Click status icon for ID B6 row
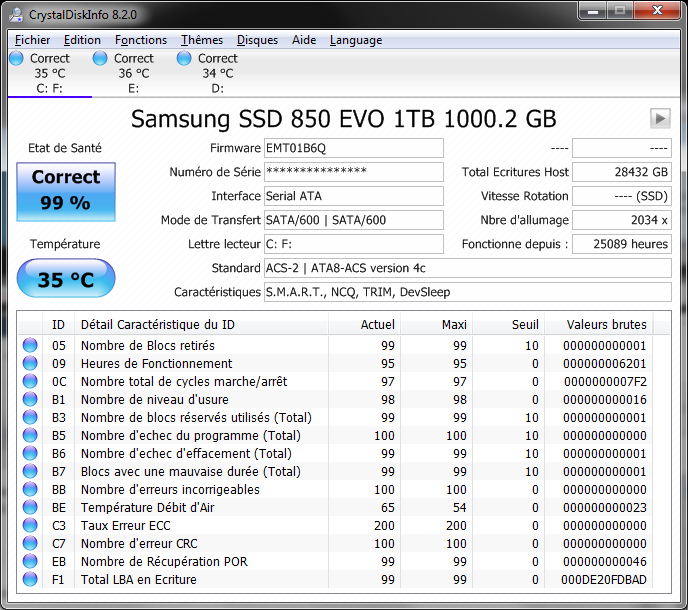 pyautogui.click(x=30, y=453)
